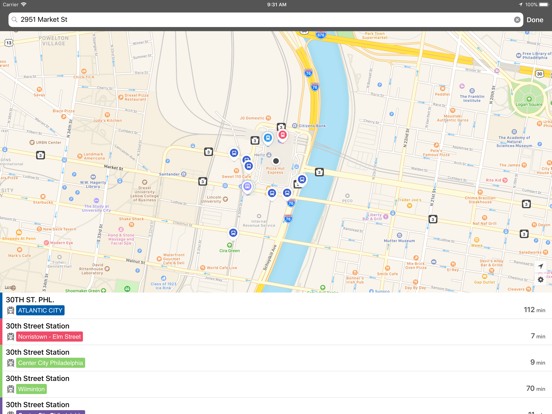The width and height of the screenshot is (552, 414).
Task: Tap the Center City Philadelphia green route badge
Action: point(50,363)
